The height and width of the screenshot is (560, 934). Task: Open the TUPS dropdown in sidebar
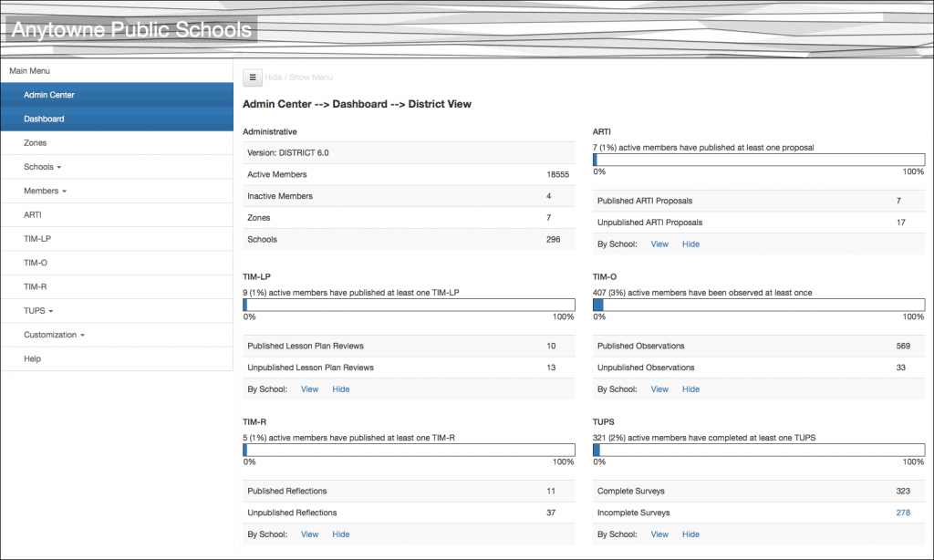[x=38, y=311]
